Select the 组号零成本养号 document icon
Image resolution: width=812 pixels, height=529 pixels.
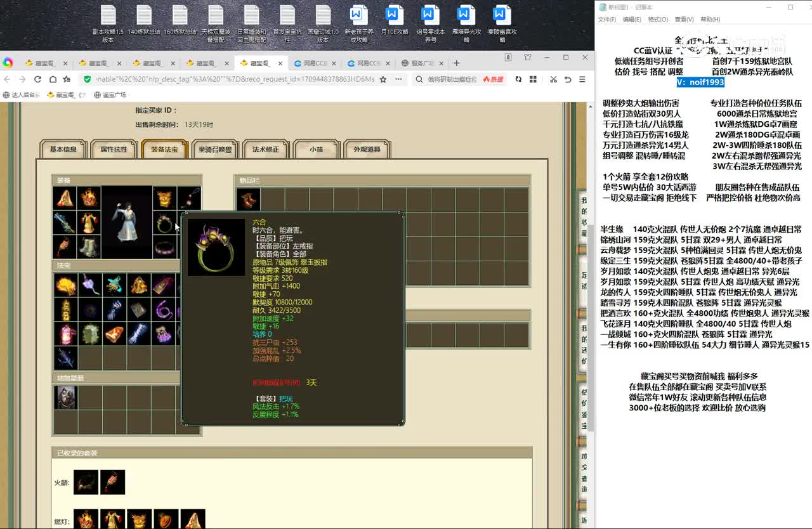[430, 24]
